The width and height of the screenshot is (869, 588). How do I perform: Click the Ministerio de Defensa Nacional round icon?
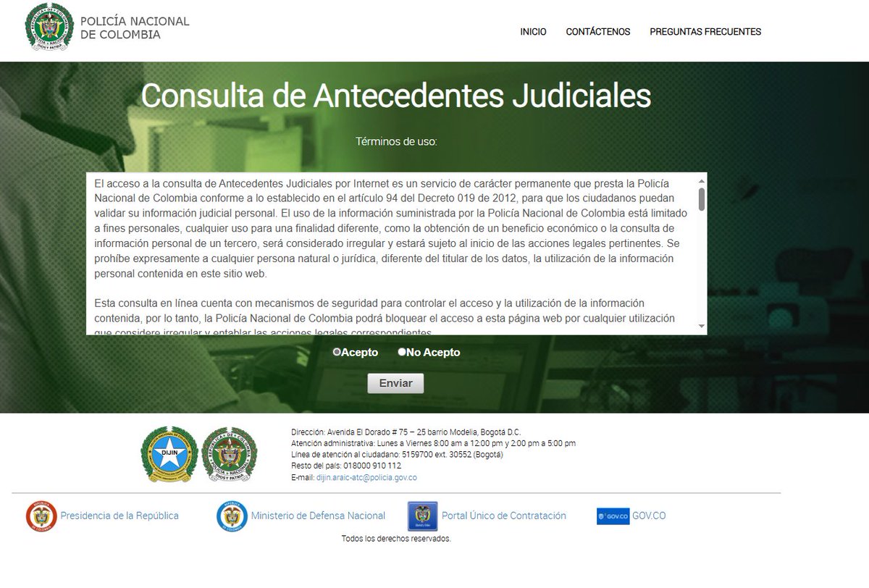[x=231, y=516]
